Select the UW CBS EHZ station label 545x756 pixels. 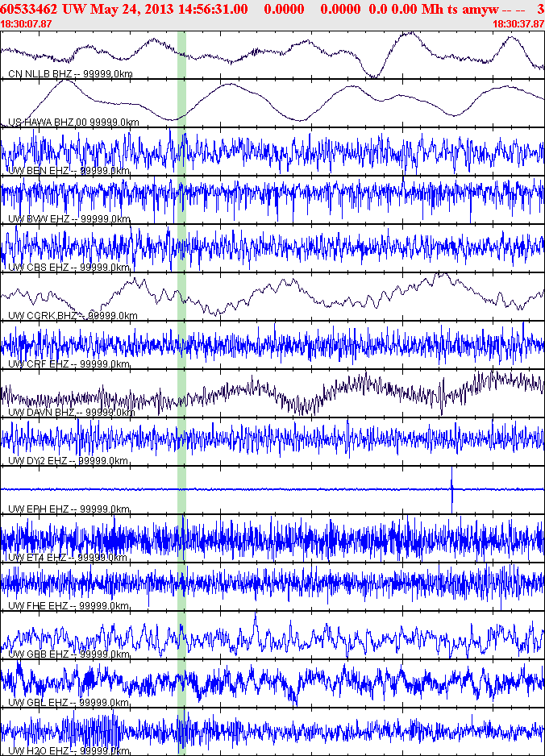point(69,267)
